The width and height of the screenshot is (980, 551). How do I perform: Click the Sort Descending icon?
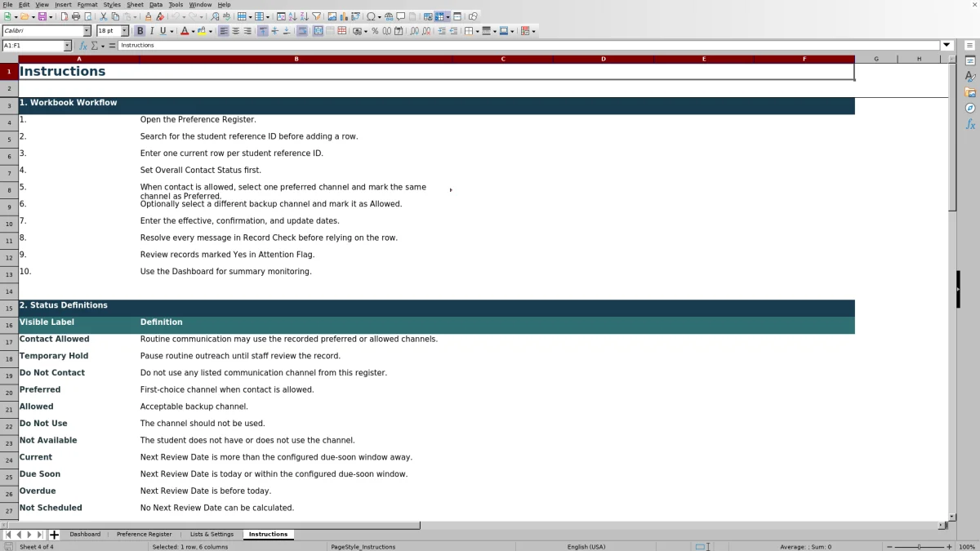tap(304, 16)
